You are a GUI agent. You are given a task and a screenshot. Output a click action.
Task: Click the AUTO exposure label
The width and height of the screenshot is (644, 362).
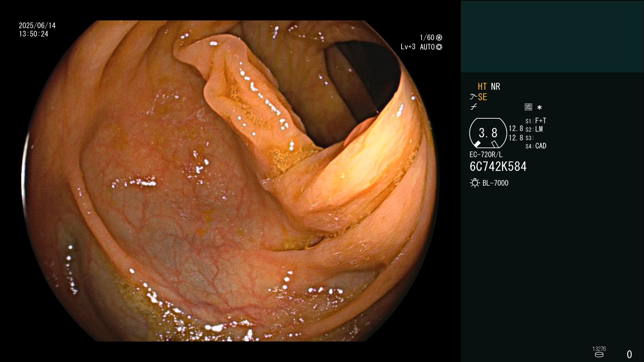click(427, 47)
